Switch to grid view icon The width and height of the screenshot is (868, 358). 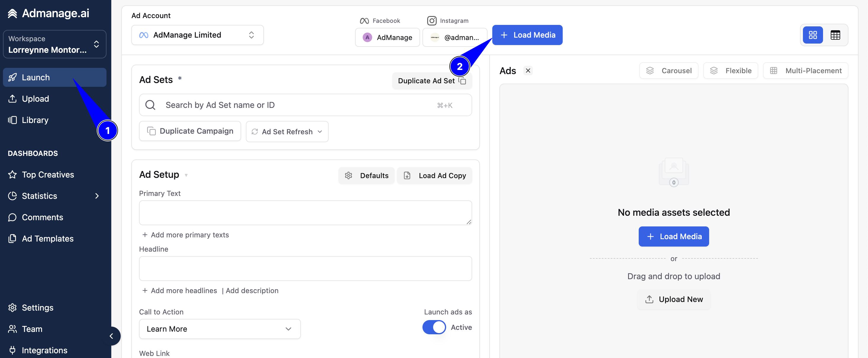click(x=812, y=35)
